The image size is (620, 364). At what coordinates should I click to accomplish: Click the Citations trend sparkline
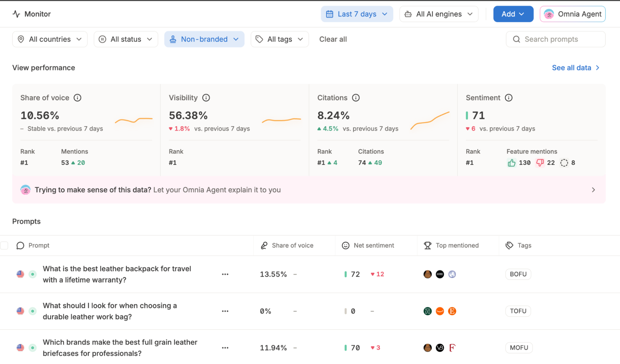430,121
